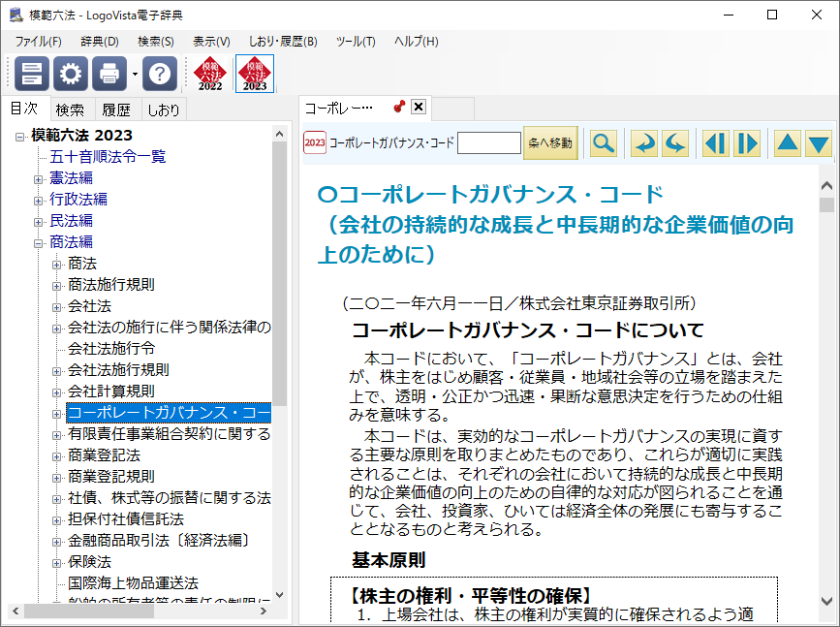840x627 pixels.
Task: Click the next article right arrow icon
Action: click(747, 143)
